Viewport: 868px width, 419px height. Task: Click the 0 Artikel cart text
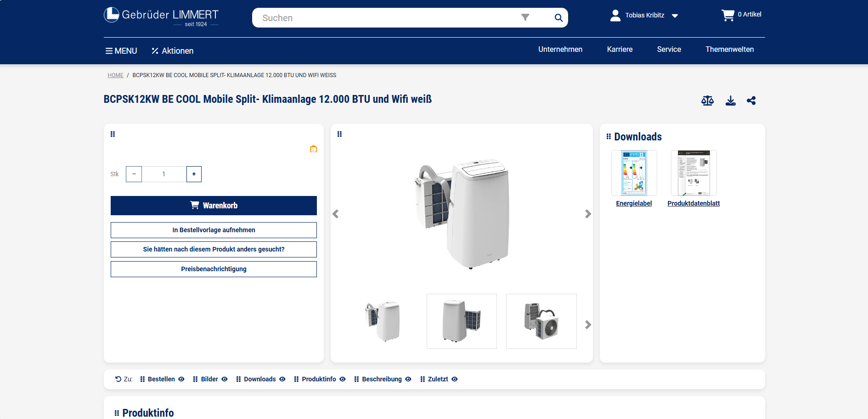coord(750,14)
